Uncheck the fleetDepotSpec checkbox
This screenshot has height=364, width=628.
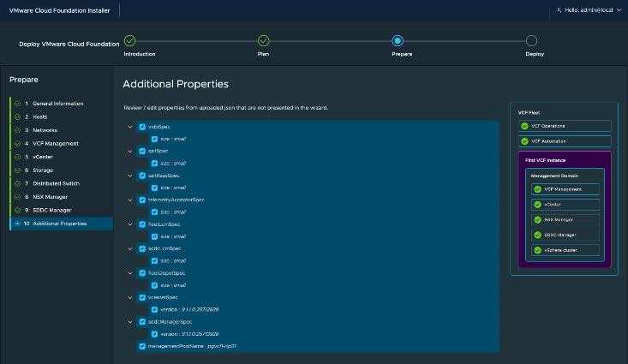142,273
